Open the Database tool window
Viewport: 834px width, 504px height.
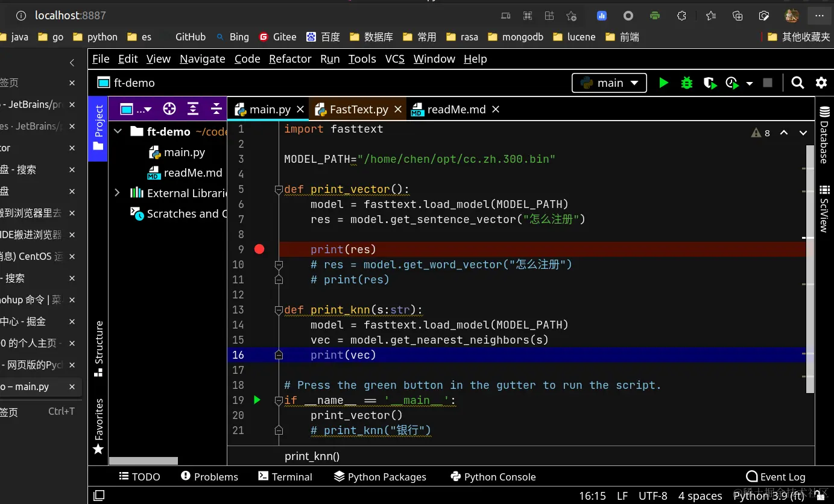(824, 135)
